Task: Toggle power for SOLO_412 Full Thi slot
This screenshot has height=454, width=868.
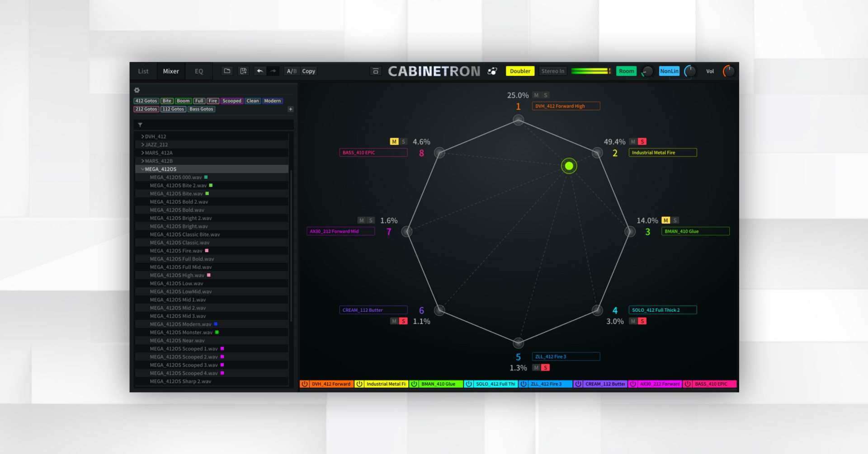Action: 469,384
